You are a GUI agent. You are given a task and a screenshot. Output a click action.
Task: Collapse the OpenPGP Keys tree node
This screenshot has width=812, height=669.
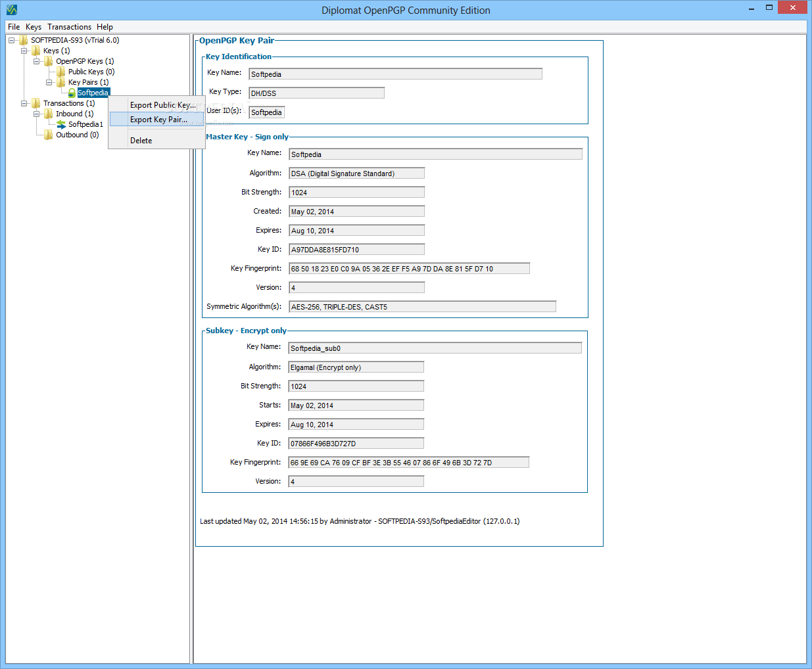point(36,61)
